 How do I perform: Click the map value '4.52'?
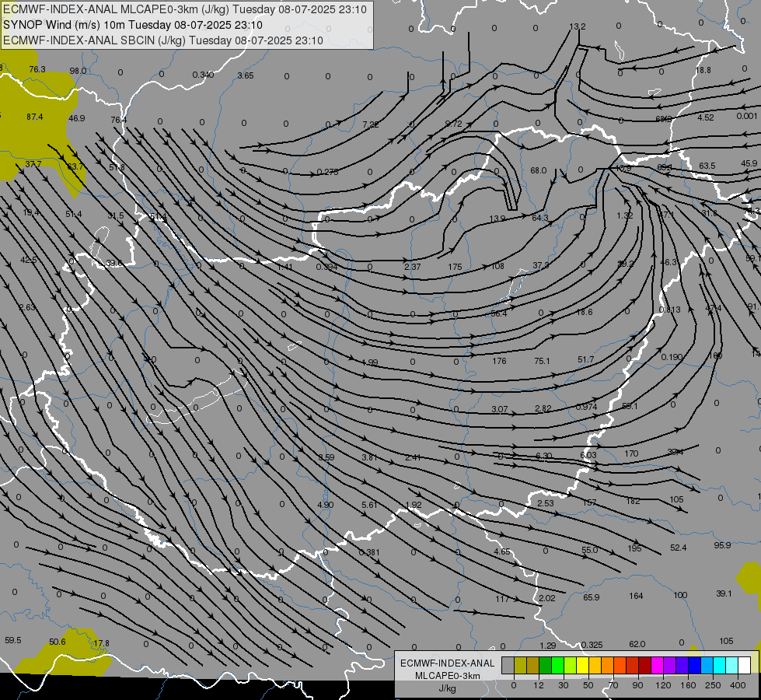pyautogui.click(x=706, y=117)
